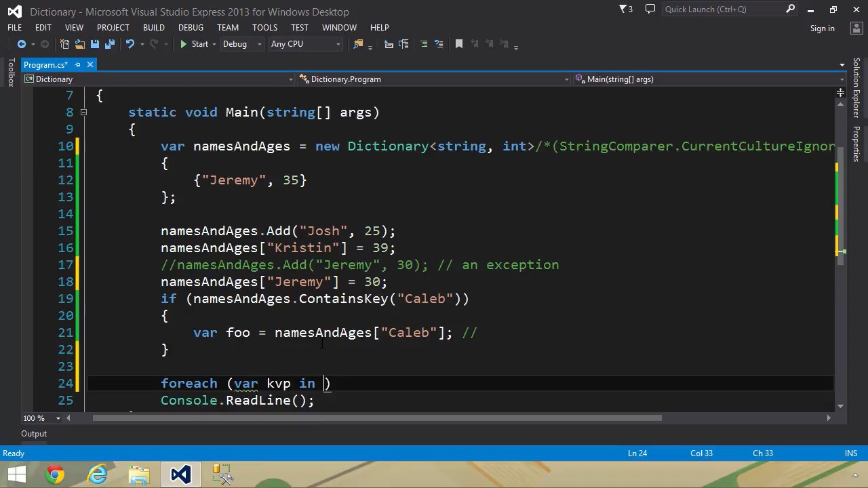Open the TOOLS menu
868x488 pixels.
tap(264, 28)
